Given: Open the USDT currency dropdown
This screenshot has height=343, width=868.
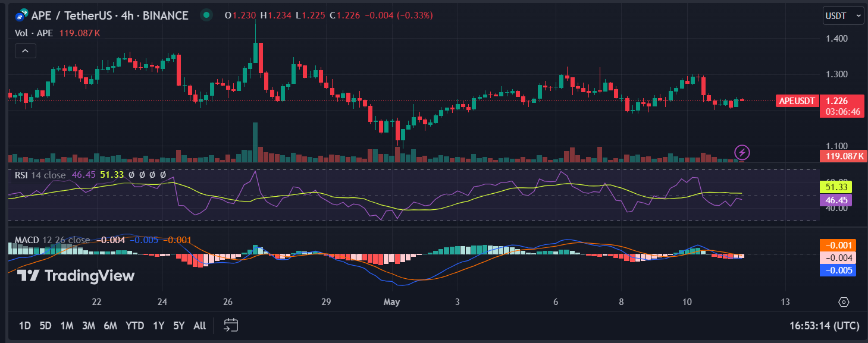Looking at the screenshot, I should (x=843, y=16).
